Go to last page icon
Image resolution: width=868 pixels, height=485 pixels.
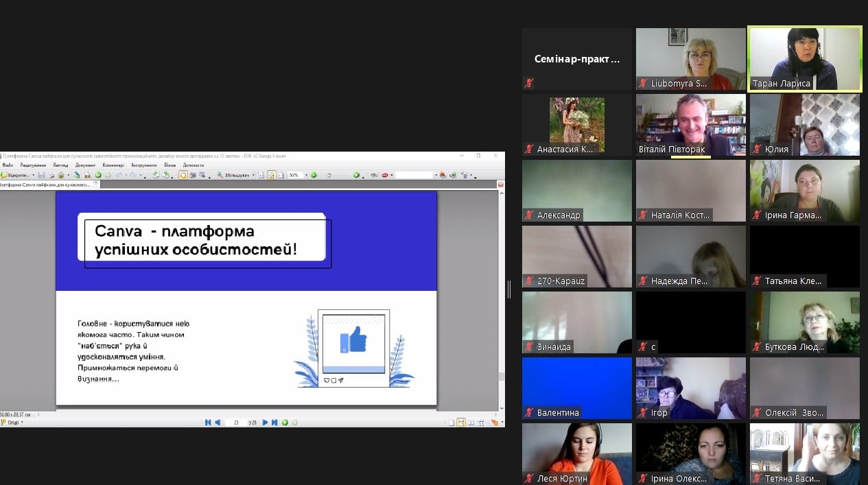point(274,423)
